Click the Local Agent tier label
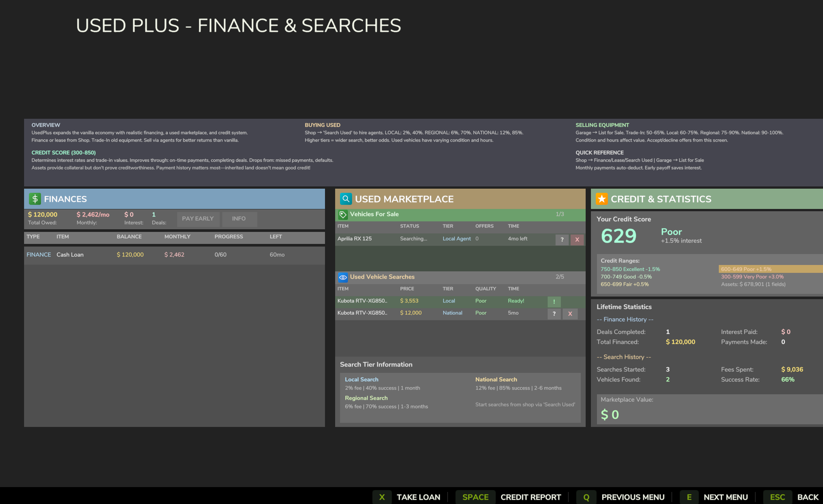Screen dimensions: 823x504 point(457,238)
